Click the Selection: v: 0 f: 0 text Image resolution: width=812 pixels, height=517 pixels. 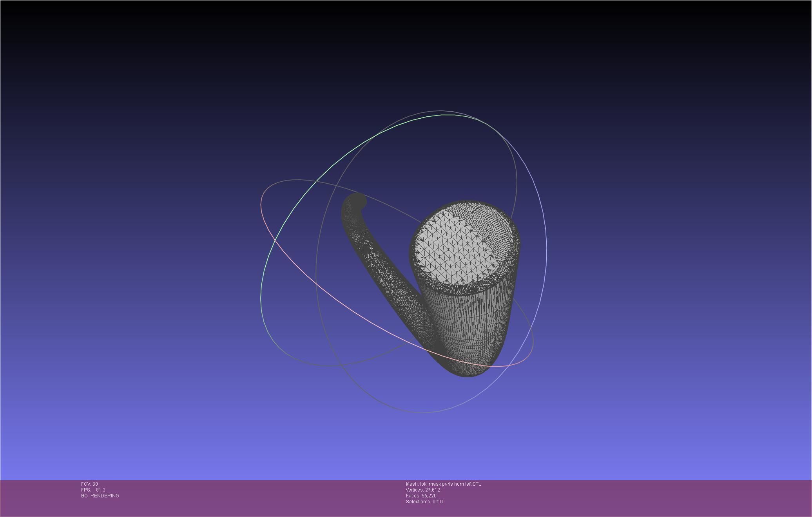(x=424, y=502)
